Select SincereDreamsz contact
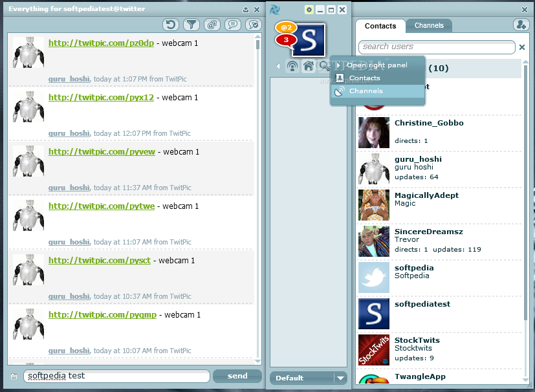 coord(439,241)
